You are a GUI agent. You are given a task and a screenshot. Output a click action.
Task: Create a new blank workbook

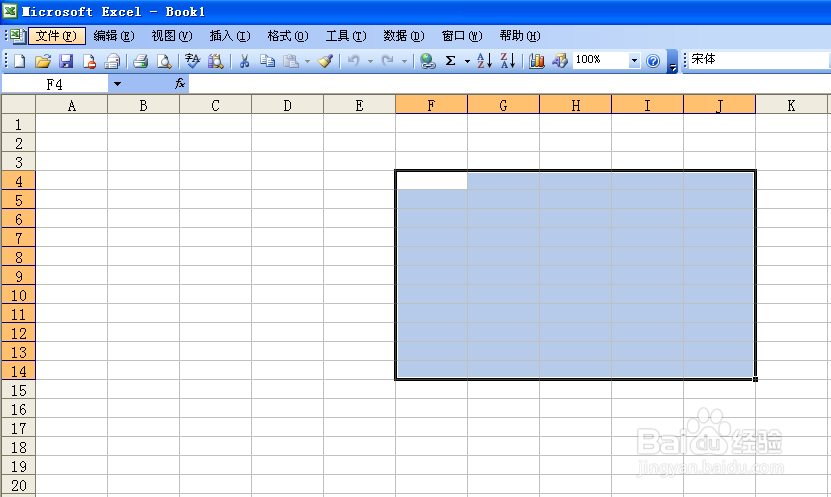pyautogui.click(x=20, y=61)
